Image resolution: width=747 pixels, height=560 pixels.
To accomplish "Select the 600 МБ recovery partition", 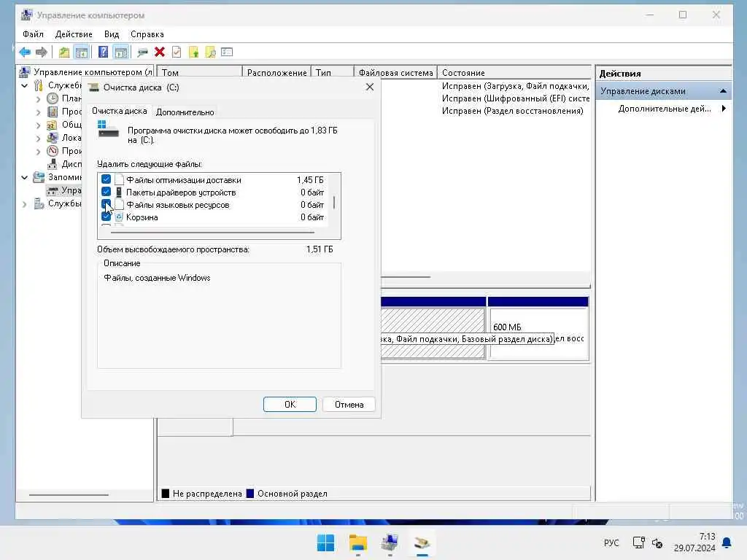I will point(538,329).
